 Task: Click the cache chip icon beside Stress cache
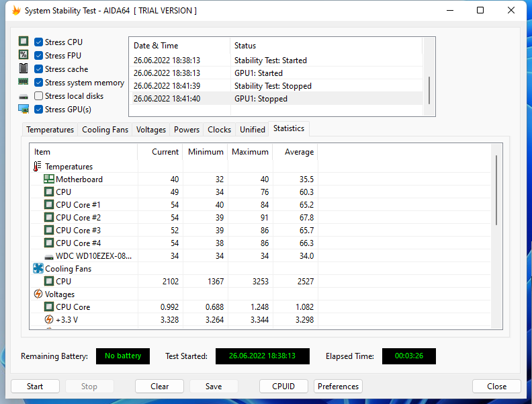(24, 69)
